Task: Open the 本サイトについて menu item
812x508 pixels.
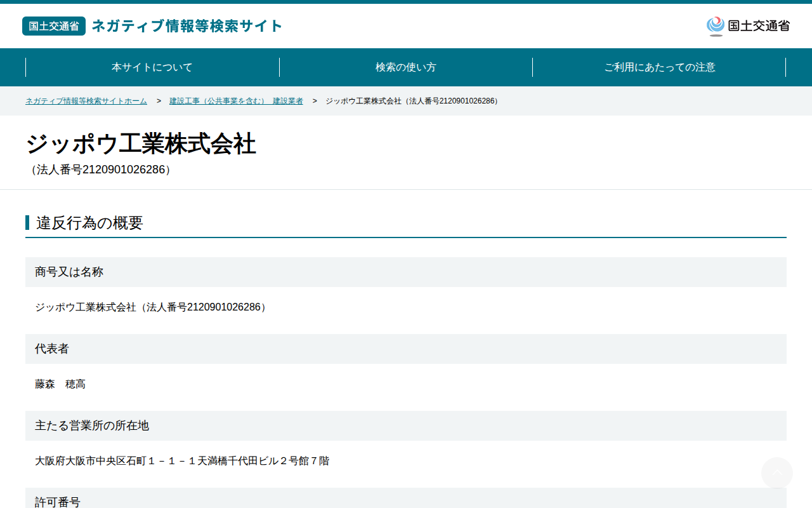Action: [152, 67]
